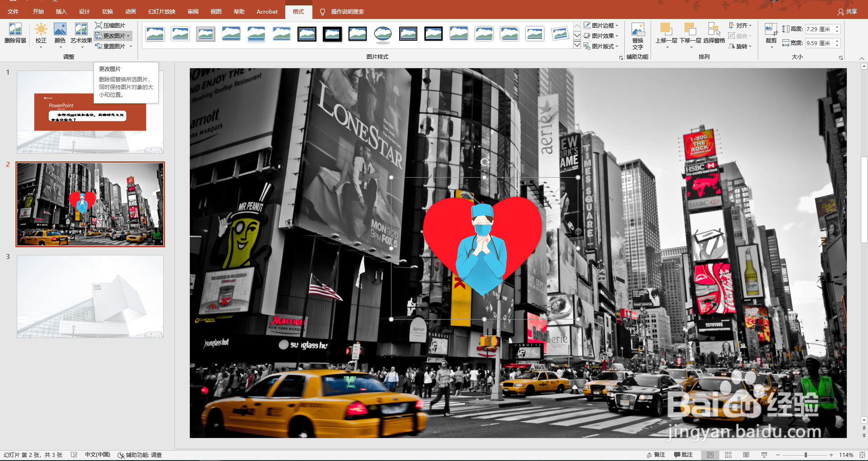
Task: Open the 校正 corrections menu
Action: tap(41, 35)
